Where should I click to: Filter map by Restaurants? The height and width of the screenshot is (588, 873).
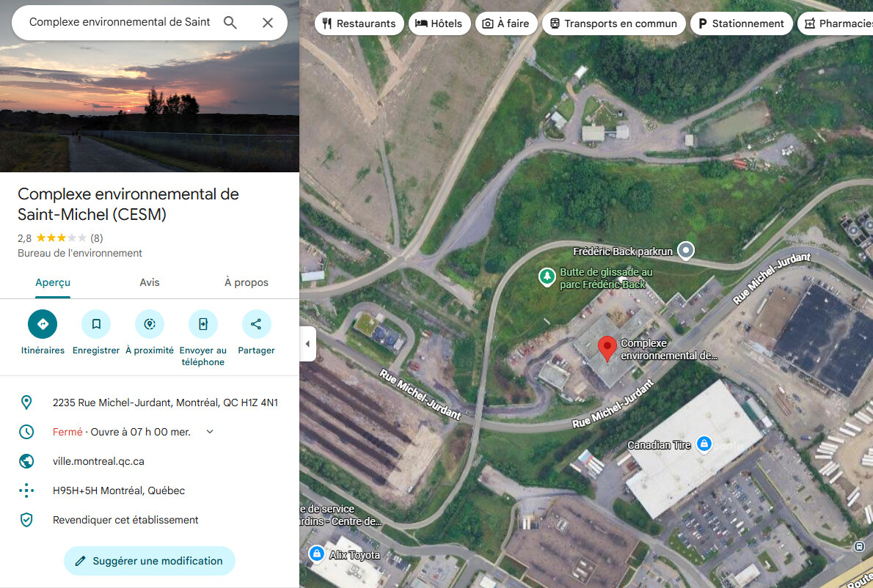pyautogui.click(x=359, y=23)
